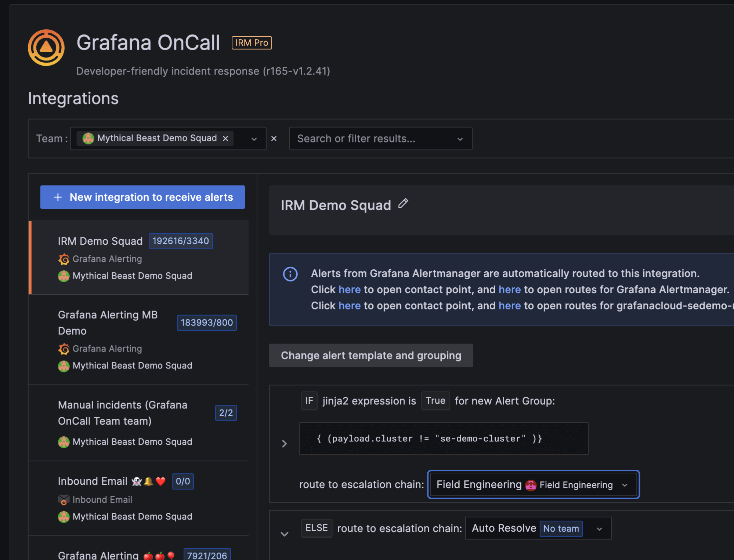The image size is (734, 560).
Task: Open the Auto Resolve escalation chain dropdown
Action: [x=599, y=528]
